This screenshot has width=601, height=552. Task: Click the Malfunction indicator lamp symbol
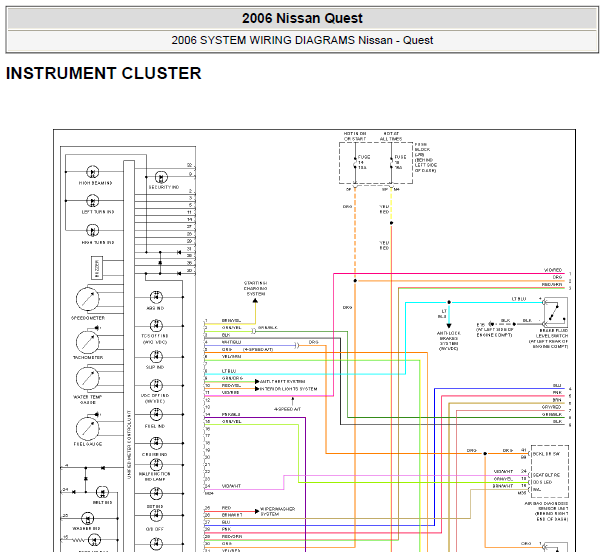pyautogui.click(x=156, y=465)
